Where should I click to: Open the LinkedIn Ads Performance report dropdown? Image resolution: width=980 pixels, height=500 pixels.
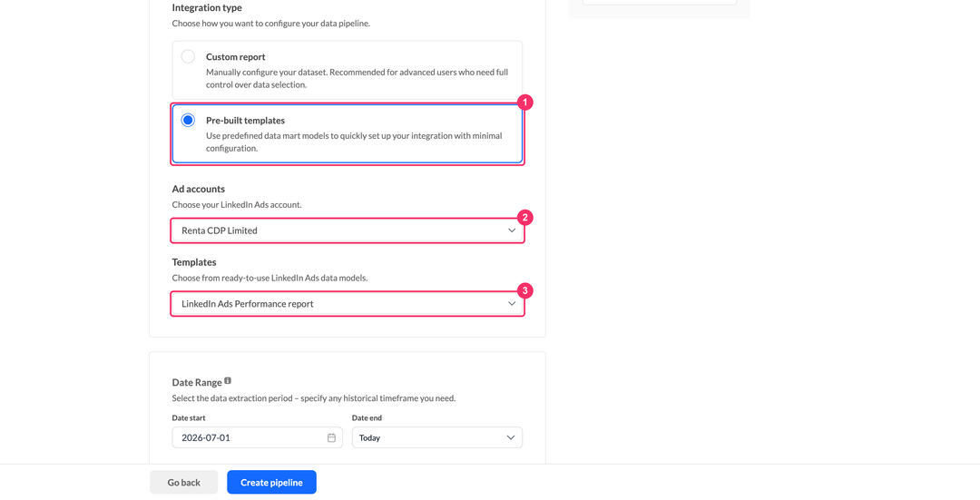tap(347, 304)
